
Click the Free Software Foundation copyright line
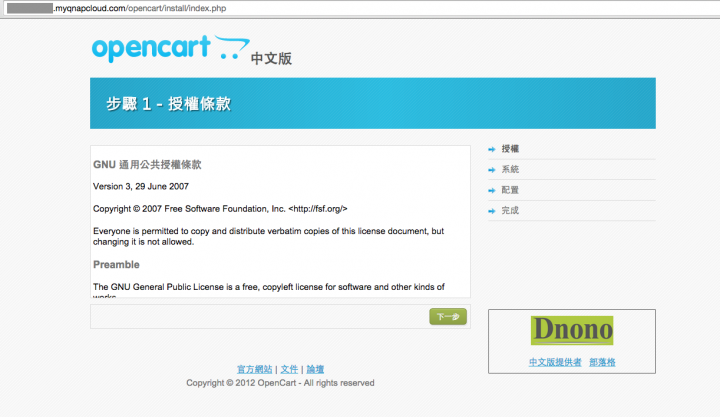220,209
